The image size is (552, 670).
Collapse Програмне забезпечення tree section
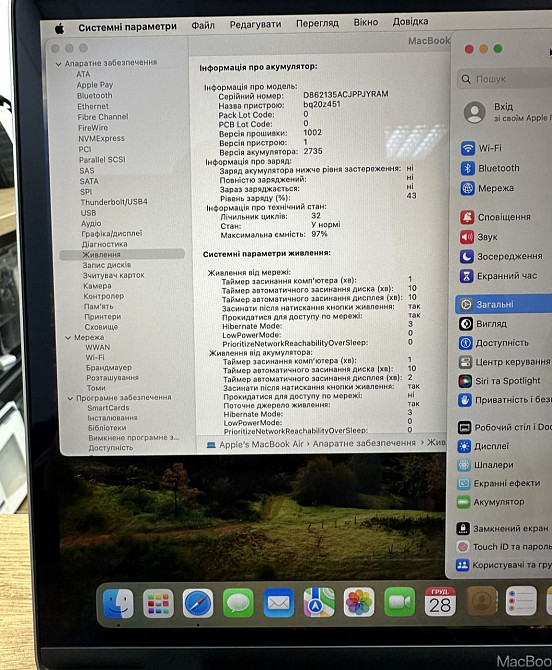70,398
